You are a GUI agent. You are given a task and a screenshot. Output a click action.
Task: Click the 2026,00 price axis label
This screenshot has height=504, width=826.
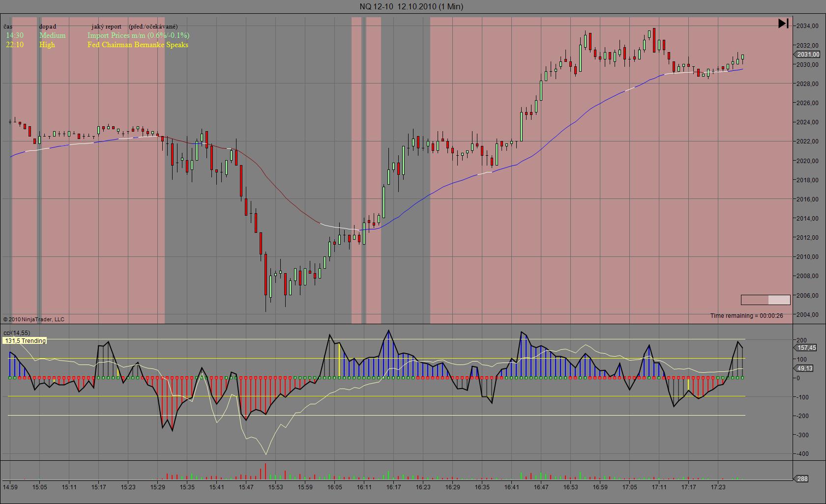(x=808, y=103)
